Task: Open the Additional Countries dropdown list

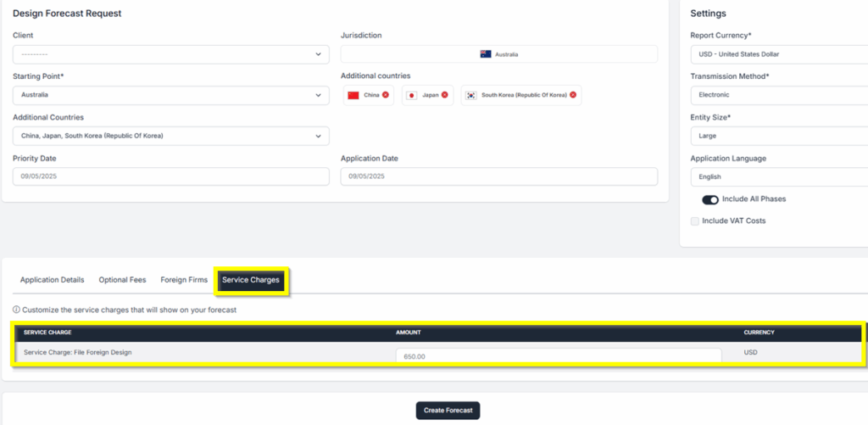Action: pos(170,136)
